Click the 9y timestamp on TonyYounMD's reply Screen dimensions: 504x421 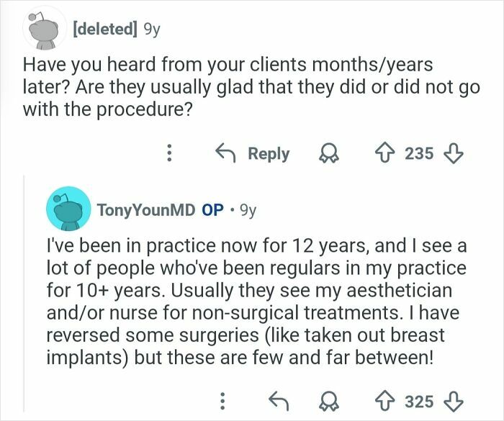pos(247,210)
